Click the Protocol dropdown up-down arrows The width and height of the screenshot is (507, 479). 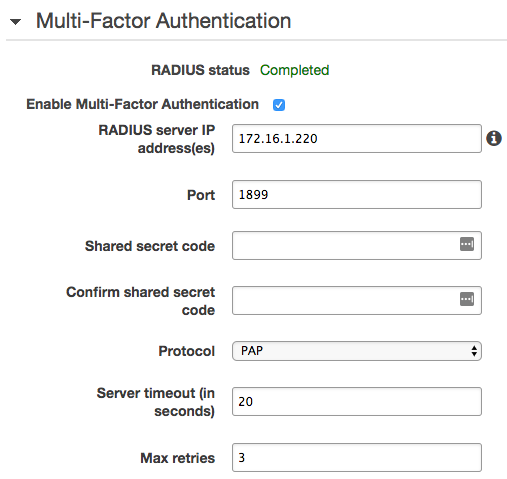(x=474, y=351)
